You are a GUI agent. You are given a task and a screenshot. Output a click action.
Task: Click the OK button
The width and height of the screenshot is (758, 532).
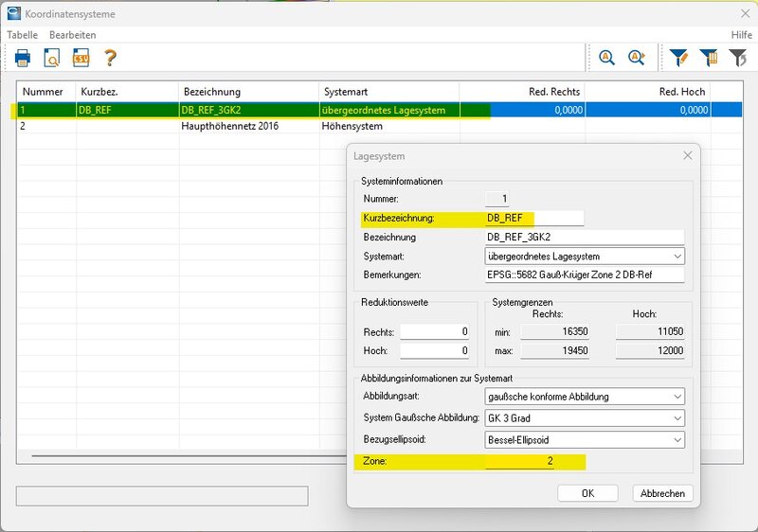pyautogui.click(x=587, y=493)
